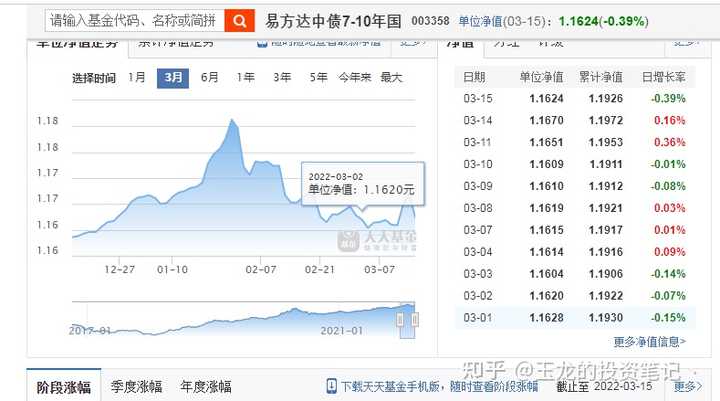The height and width of the screenshot is (401, 720).
Task: Select the 最大 time range
Action: 391,77
